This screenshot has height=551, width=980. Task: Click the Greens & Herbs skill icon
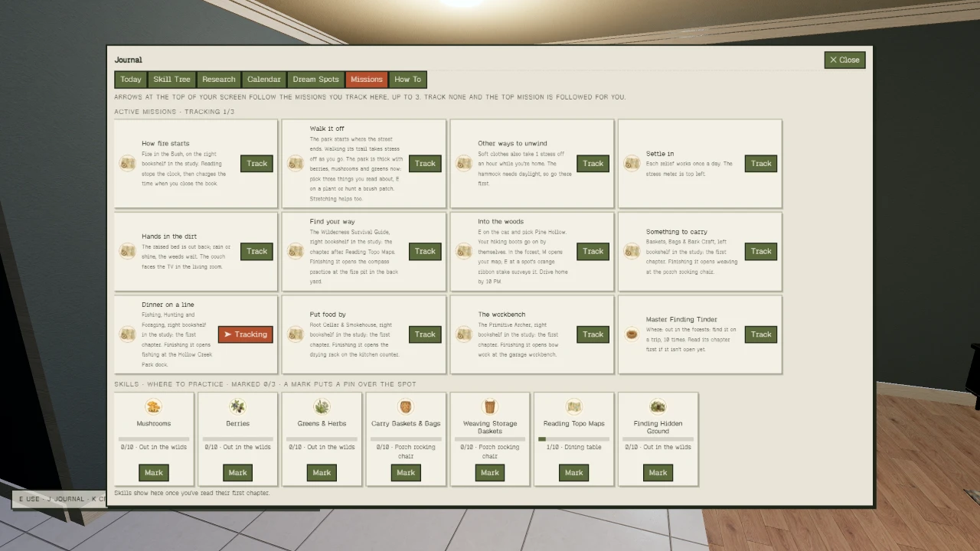[322, 406]
